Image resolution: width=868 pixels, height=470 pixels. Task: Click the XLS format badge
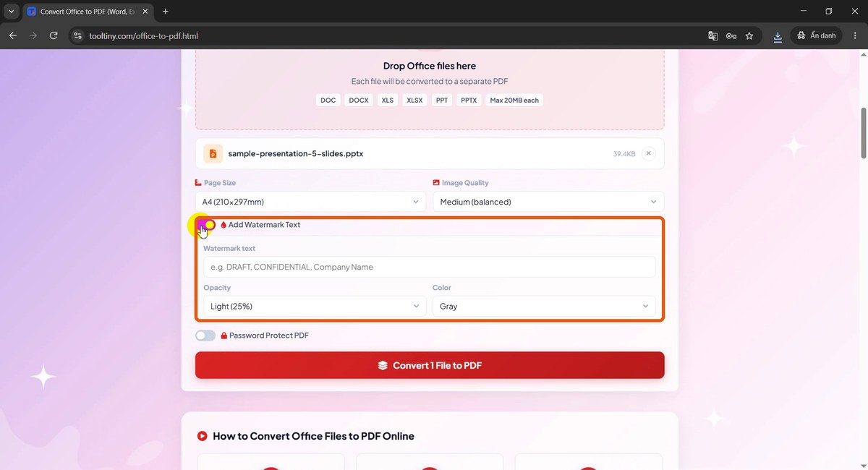tap(388, 101)
